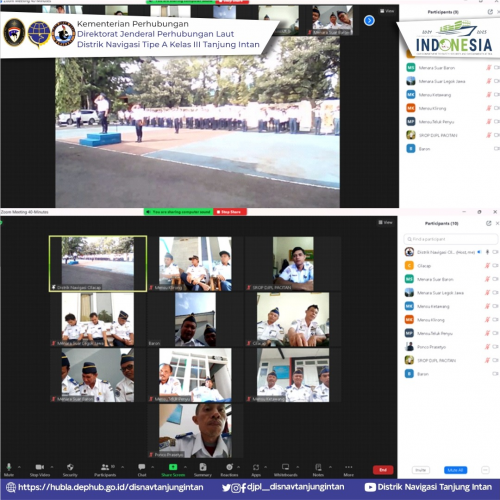
Task: Click the globe icon beside the hubla.dephub.go.id link
Action: [x=11, y=487]
